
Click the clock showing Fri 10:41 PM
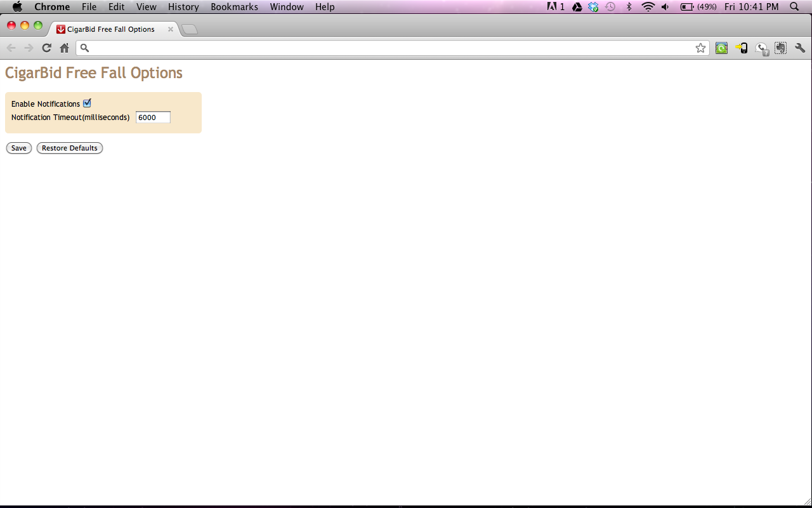pos(751,7)
